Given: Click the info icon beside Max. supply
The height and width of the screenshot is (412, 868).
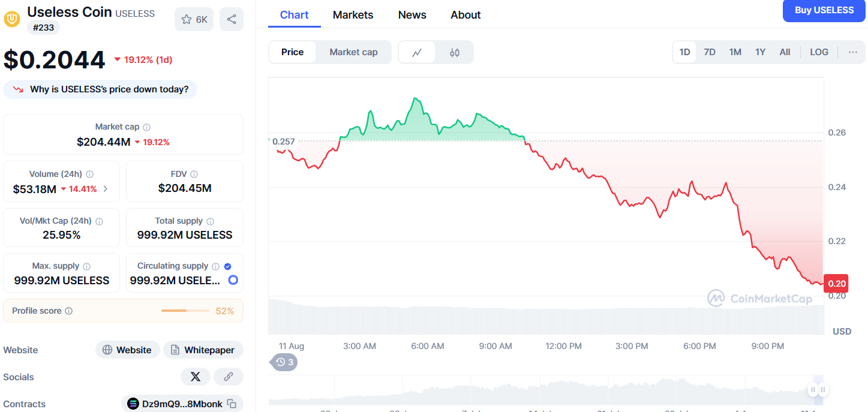Looking at the screenshot, I should pos(87,266).
